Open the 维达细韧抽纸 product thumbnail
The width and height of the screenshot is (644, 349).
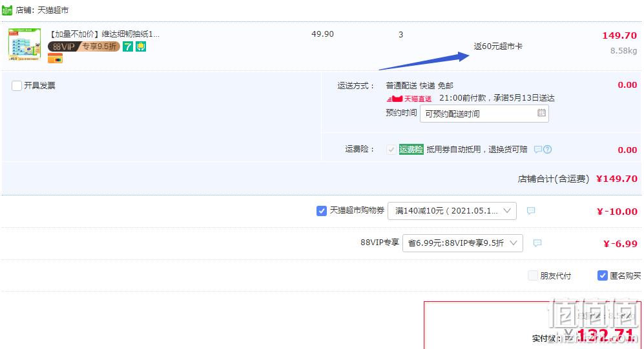[25, 45]
